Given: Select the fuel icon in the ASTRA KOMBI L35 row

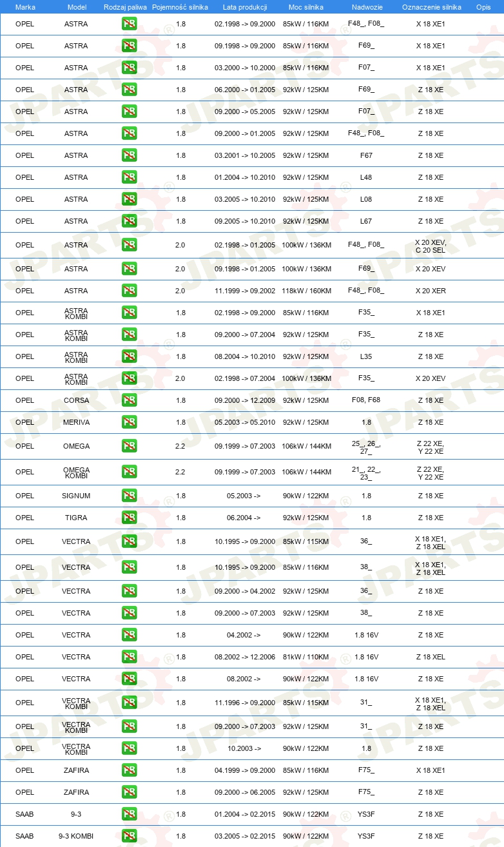Looking at the screenshot, I should [129, 356].
